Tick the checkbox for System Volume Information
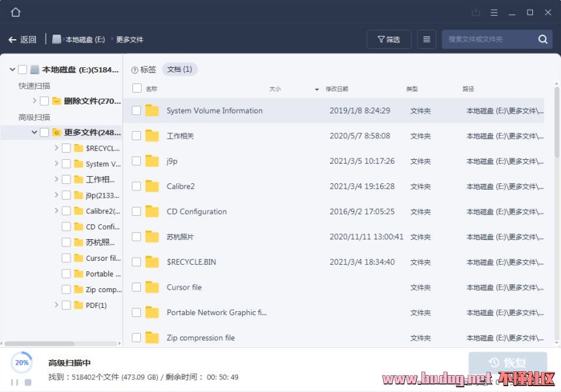This screenshot has height=392, width=561. coord(136,111)
